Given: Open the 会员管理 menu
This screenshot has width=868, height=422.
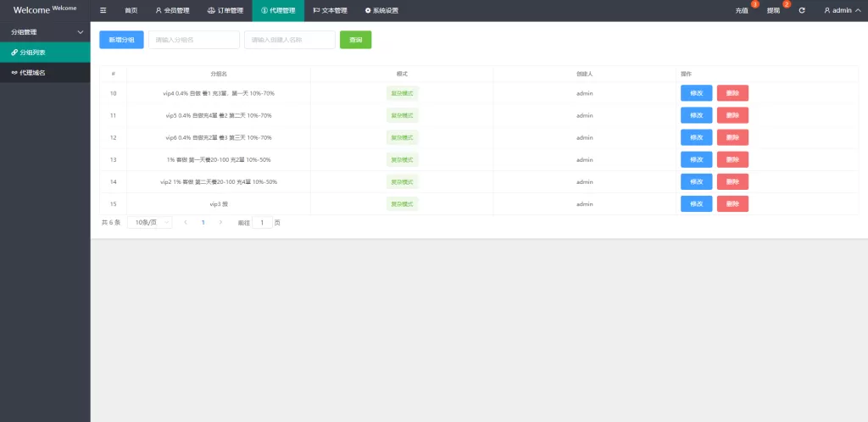Looking at the screenshot, I should [172, 11].
